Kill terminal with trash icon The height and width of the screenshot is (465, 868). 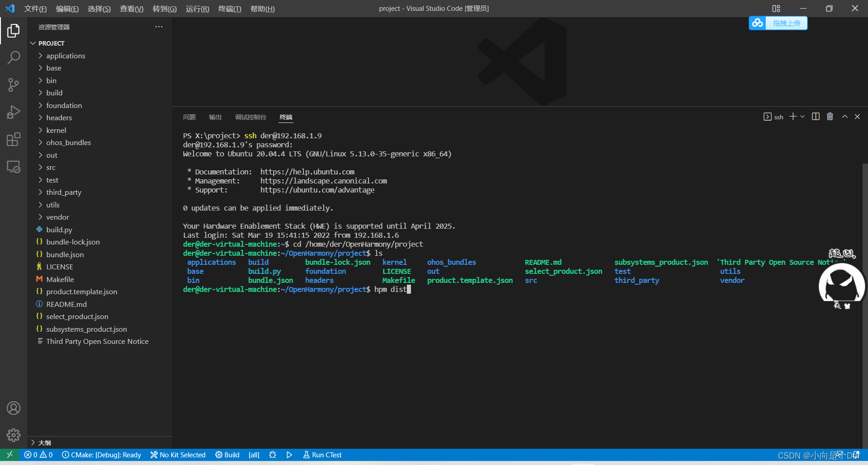point(830,117)
